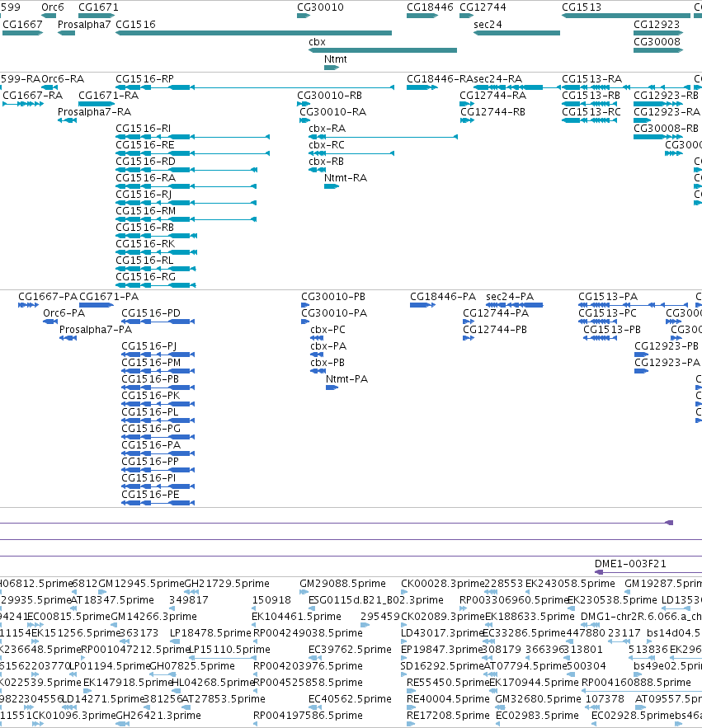
Task: Open protein CG1667-PA label
Action: pyautogui.click(x=48, y=297)
